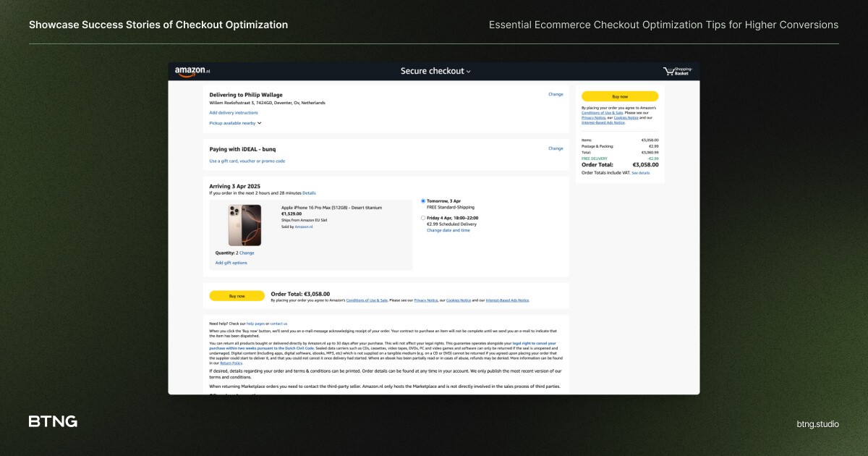Image resolution: width=868 pixels, height=456 pixels.
Task: Open Privacy Notice beside the bottom Buy now button
Action: point(426,300)
